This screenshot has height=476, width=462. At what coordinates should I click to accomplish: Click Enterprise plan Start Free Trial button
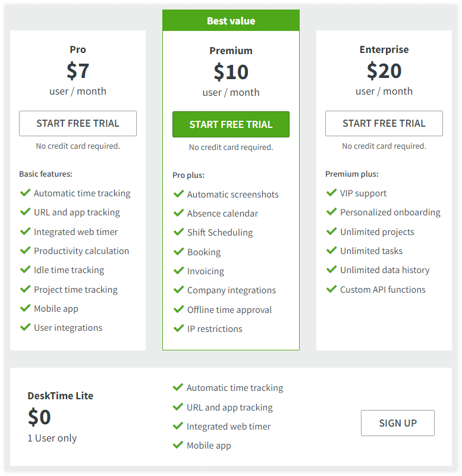[x=384, y=123]
